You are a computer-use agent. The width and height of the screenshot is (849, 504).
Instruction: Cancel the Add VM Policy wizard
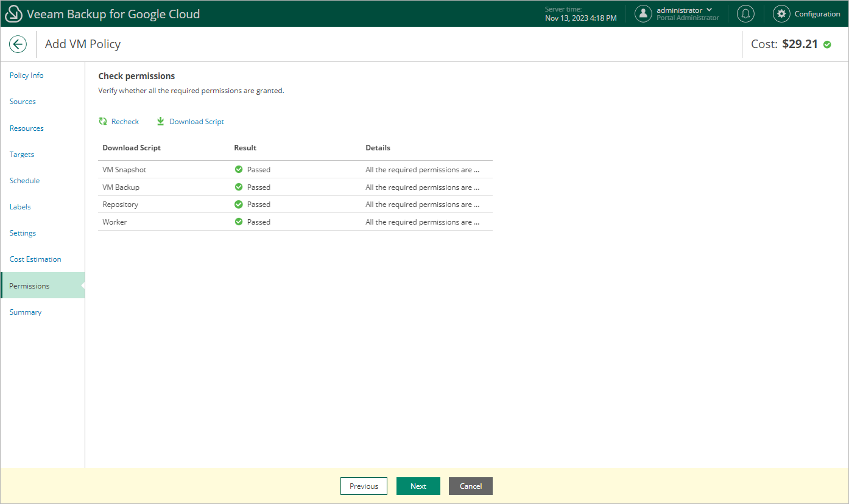click(x=471, y=486)
